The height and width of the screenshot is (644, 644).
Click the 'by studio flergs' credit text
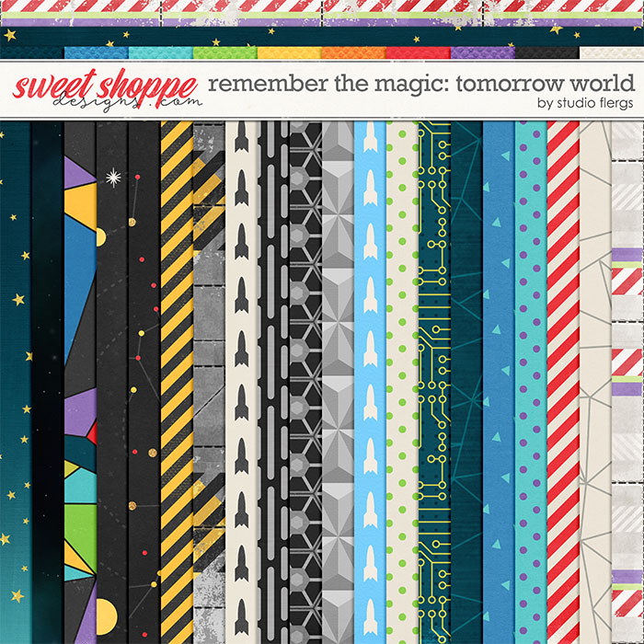click(585, 103)
